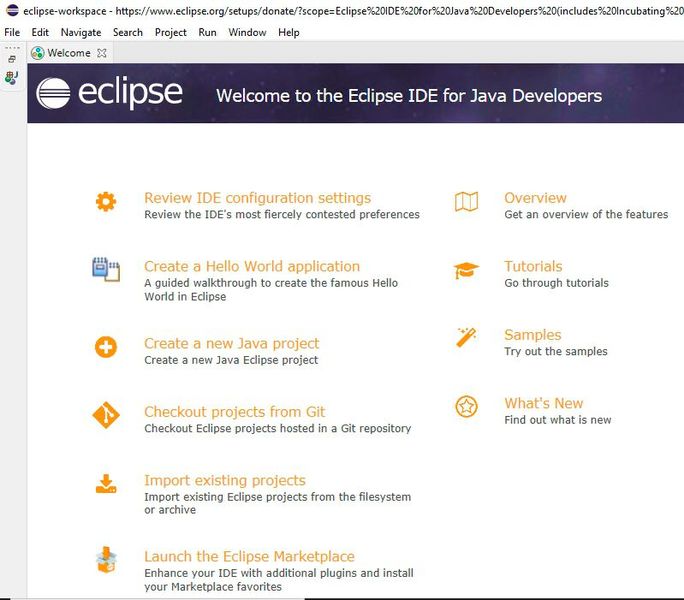Click the magic wand icon next to Samples
The width and height of the screenshot is (684, 600).
tap(466, 337)
